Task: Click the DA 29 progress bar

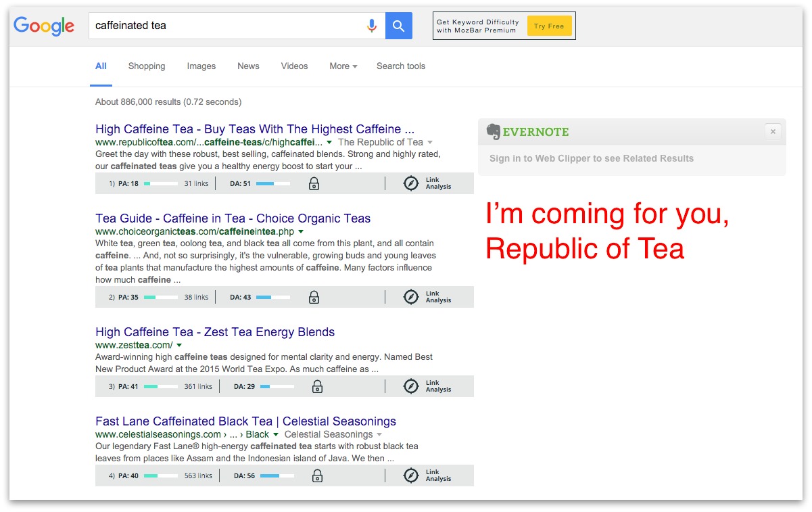Action: 277,386
